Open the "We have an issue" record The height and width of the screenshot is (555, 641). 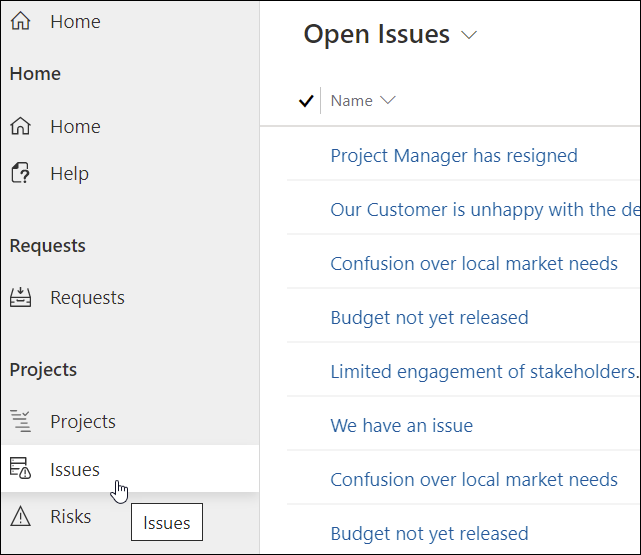(x=401, y=426)
